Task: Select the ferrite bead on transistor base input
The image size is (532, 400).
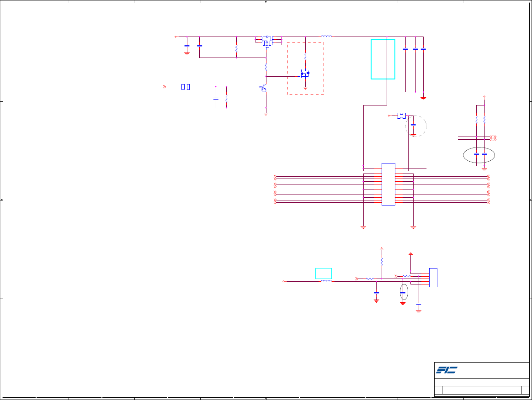Action: (x=185, y=87)
